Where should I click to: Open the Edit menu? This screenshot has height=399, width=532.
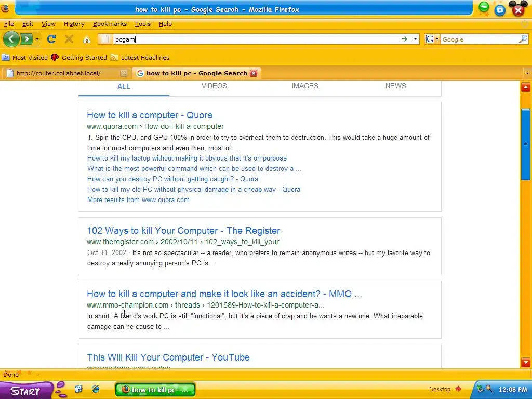(28, 24)
